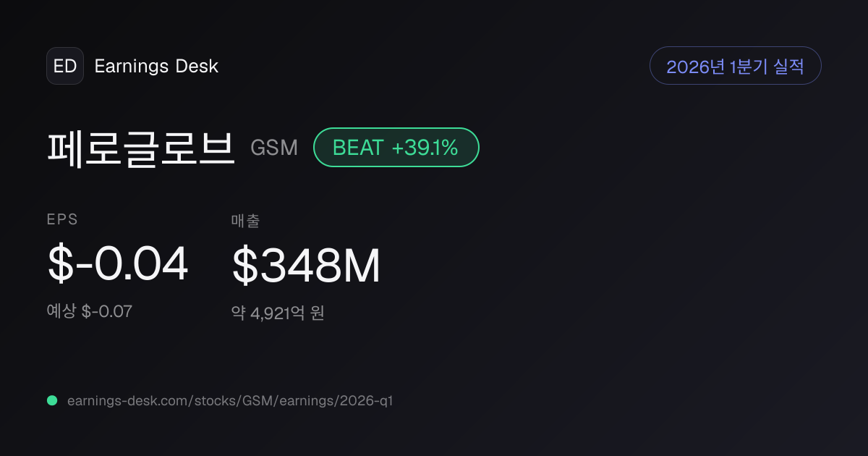Click the letters ED inside logo
Viewport: 868px width, 456px height.
tap(65, 66)
